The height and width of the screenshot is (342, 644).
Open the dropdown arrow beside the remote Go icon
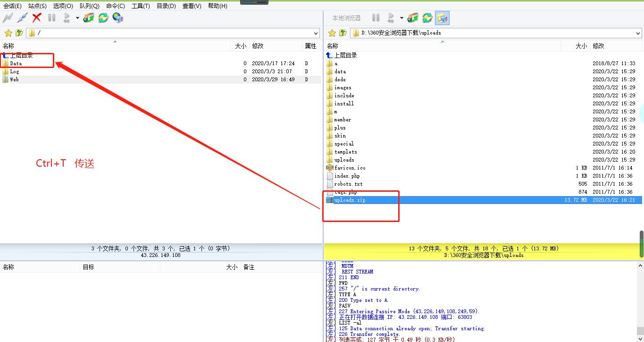[x=77, y=18]
